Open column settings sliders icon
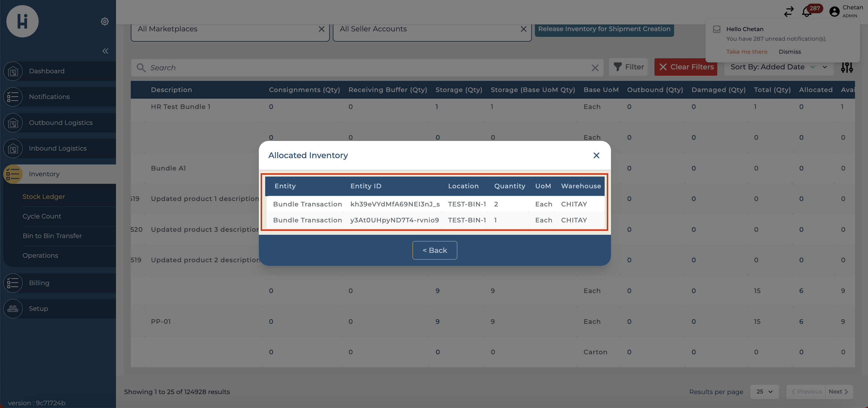This screenshot has width=868, height=408. pos(847,68)
